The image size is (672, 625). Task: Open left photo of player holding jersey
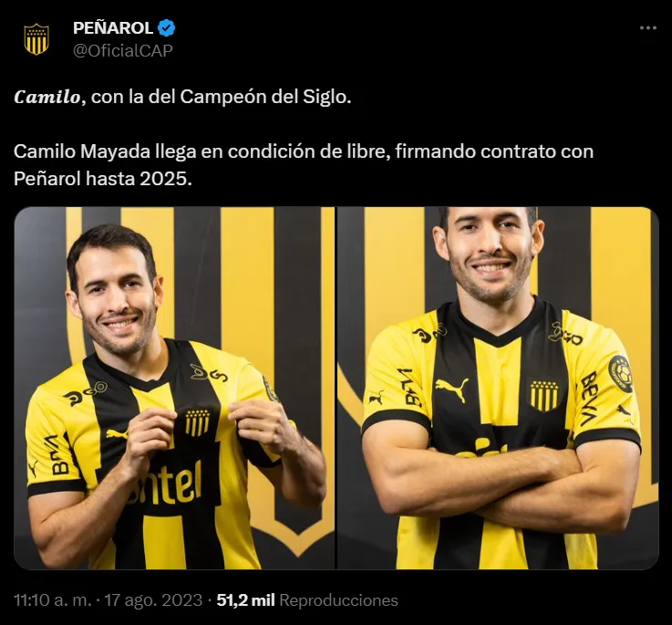click(x=174, y=388)
